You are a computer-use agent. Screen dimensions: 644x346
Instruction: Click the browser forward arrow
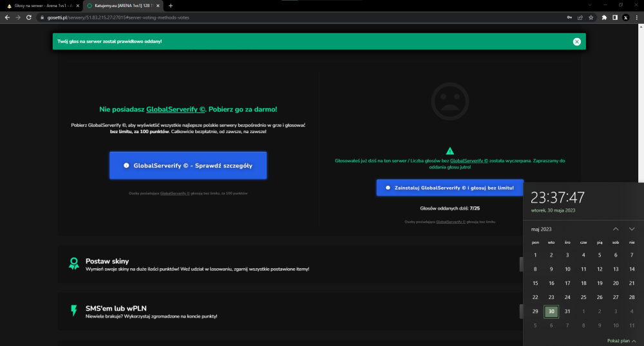tap(17, 17)
